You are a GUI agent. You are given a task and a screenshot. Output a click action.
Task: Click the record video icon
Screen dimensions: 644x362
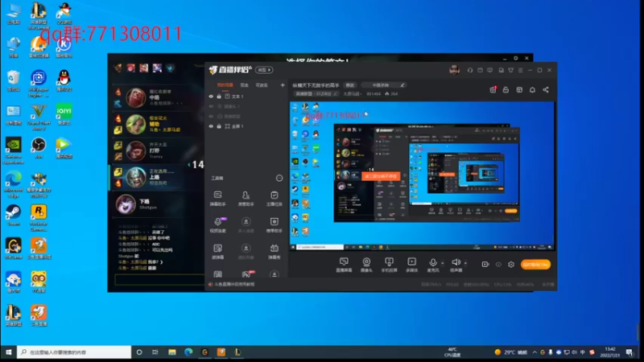pyautogui.click(x=485, y=265)
